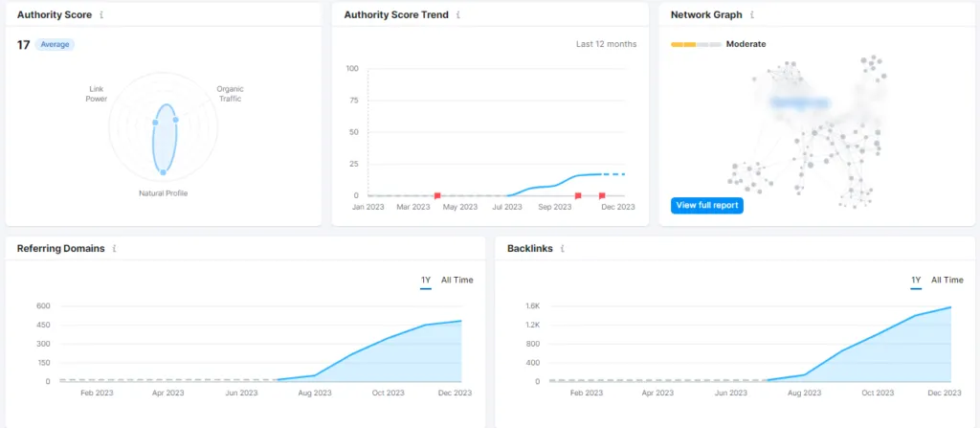Image resolution: width=980 pixels, height=428 pixels.
Task: Select All Time range in Referring Domains
Action: pyautogui.click(x=457, y=281)
